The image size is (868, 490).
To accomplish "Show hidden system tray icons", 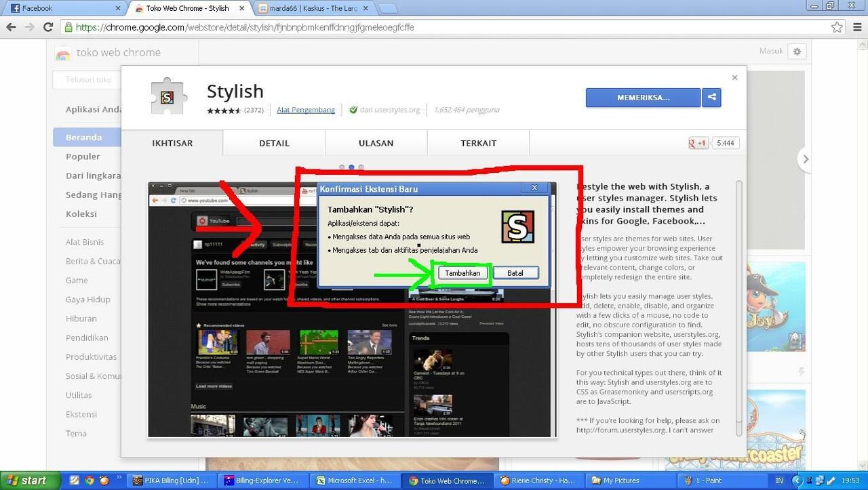I will coord(798,481).
